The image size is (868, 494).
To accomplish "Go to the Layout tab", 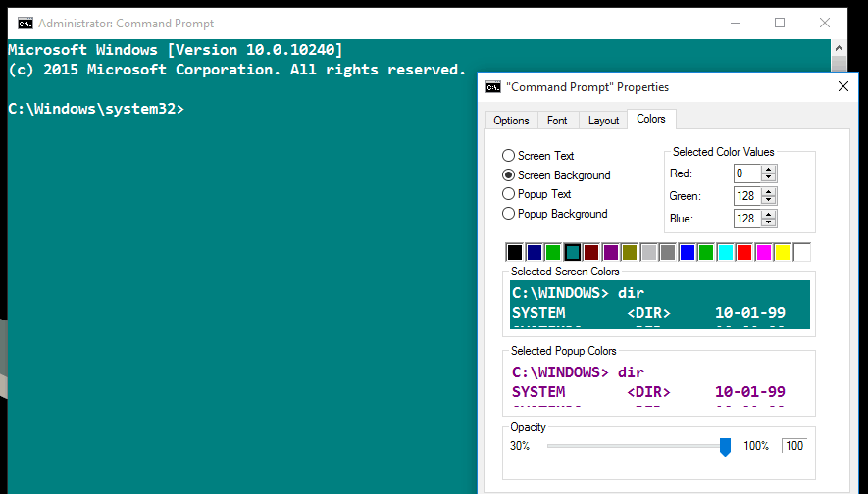I will [x=603, y=121].
